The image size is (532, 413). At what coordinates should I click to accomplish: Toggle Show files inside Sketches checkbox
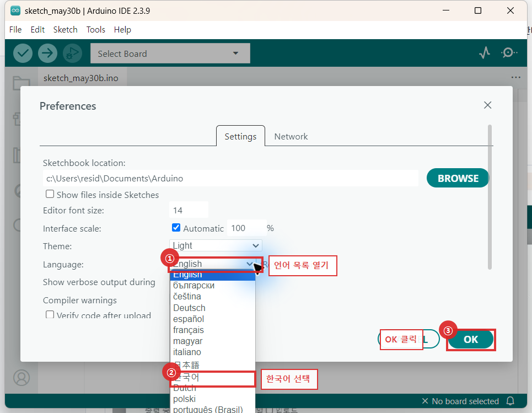pos(50,194)
